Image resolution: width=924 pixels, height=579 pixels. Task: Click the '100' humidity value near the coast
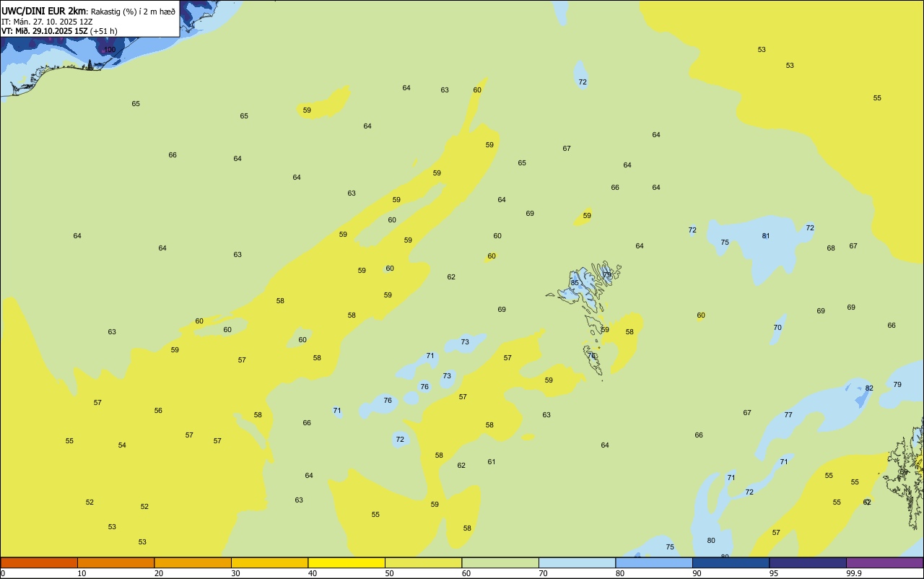point(110,50)
